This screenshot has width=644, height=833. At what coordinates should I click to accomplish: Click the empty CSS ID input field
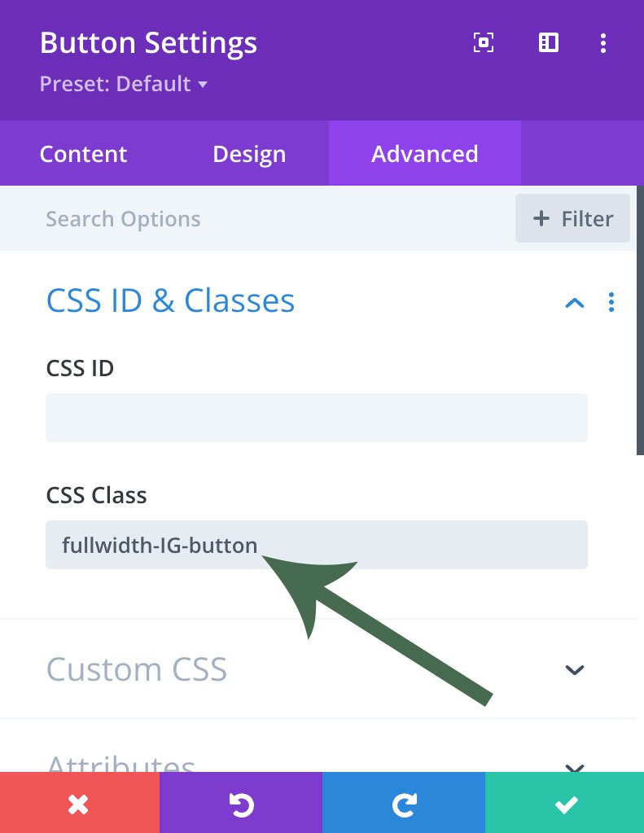[316, 418]
